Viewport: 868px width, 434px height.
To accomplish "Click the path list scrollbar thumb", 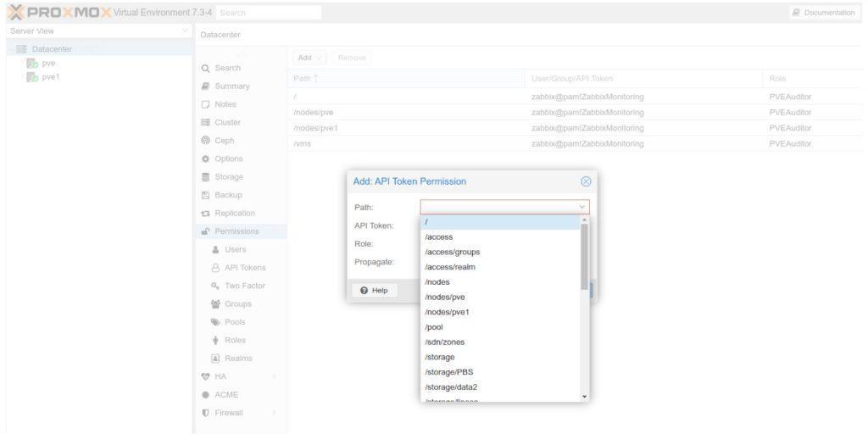I will pyautogui.click(x=585, y=256).
